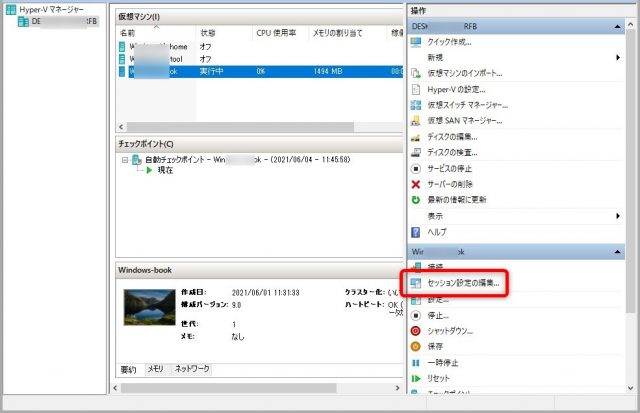
Task: Click the クイック作成 icon
Action: coord(416,42)
